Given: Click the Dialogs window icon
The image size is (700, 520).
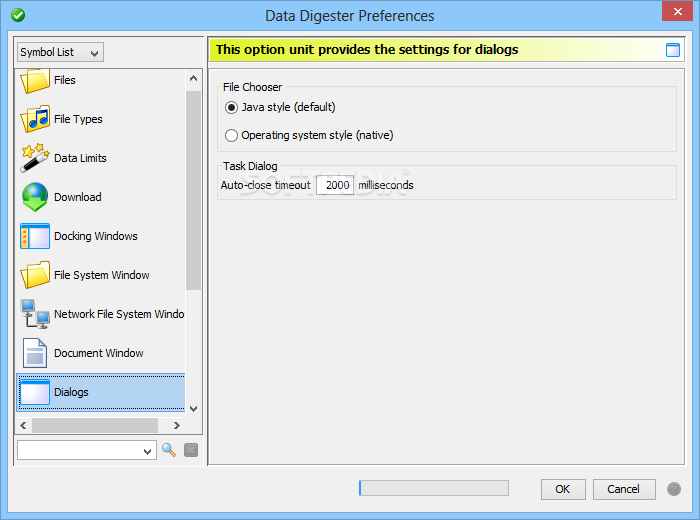Looking at the screenshot, I should click(35, 392).
